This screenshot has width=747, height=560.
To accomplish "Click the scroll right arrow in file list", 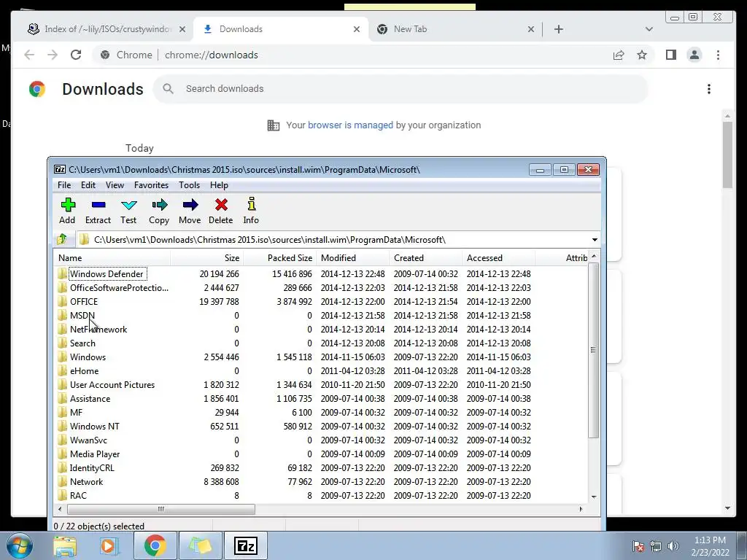I will [581, 509].
